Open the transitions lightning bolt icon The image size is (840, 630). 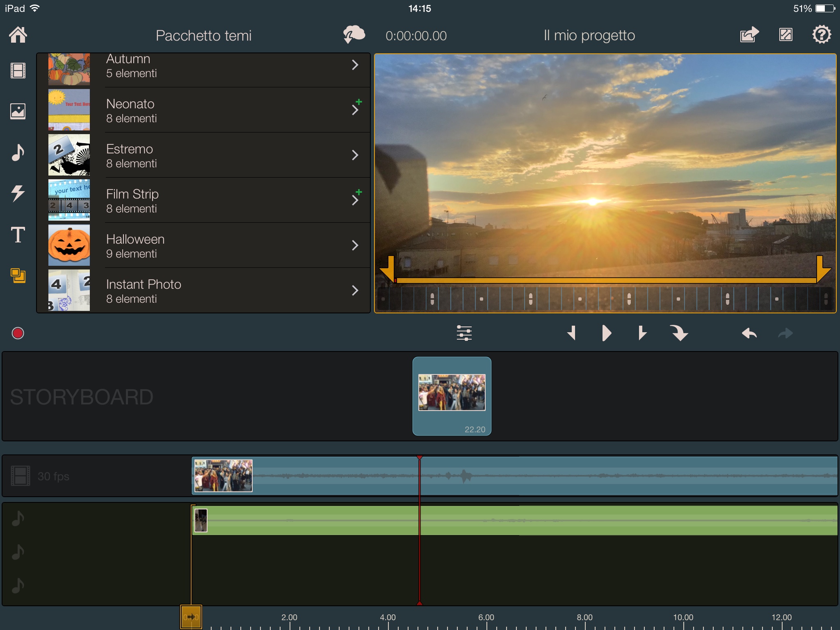[18, 193]
